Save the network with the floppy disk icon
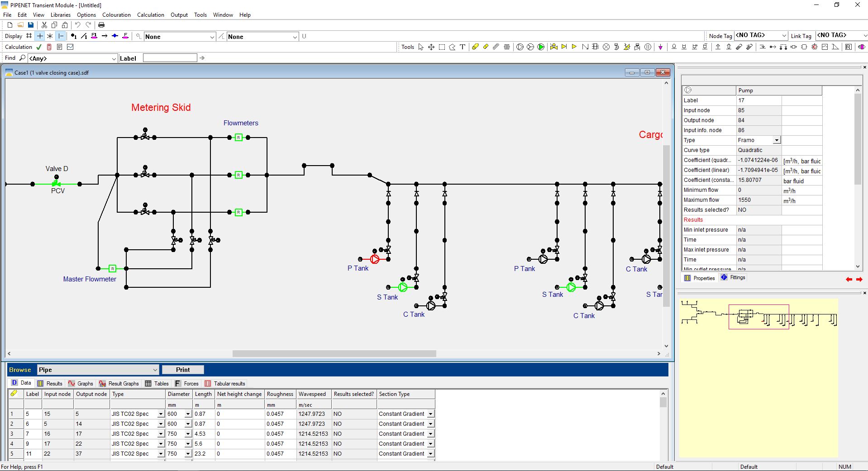 [31, 25]
